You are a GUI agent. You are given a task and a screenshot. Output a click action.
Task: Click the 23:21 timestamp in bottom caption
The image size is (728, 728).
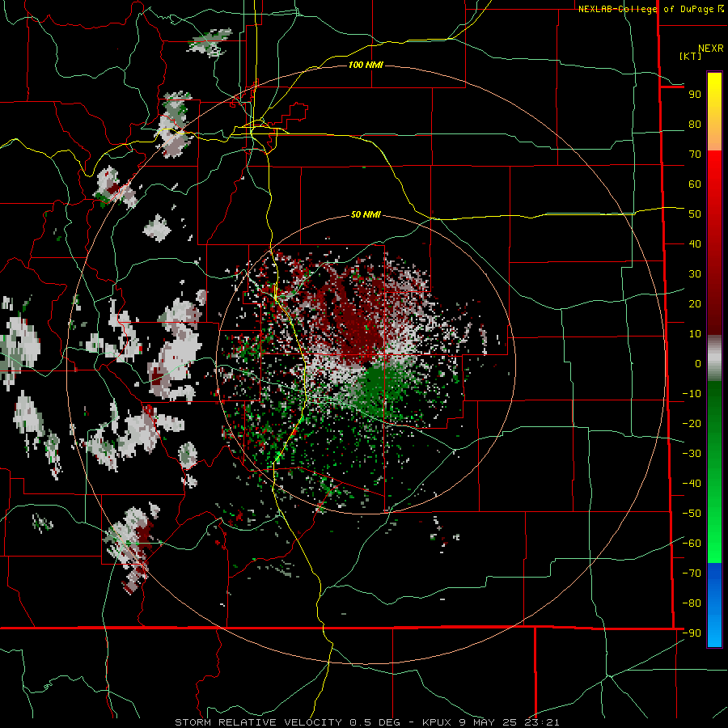point(542,722)
